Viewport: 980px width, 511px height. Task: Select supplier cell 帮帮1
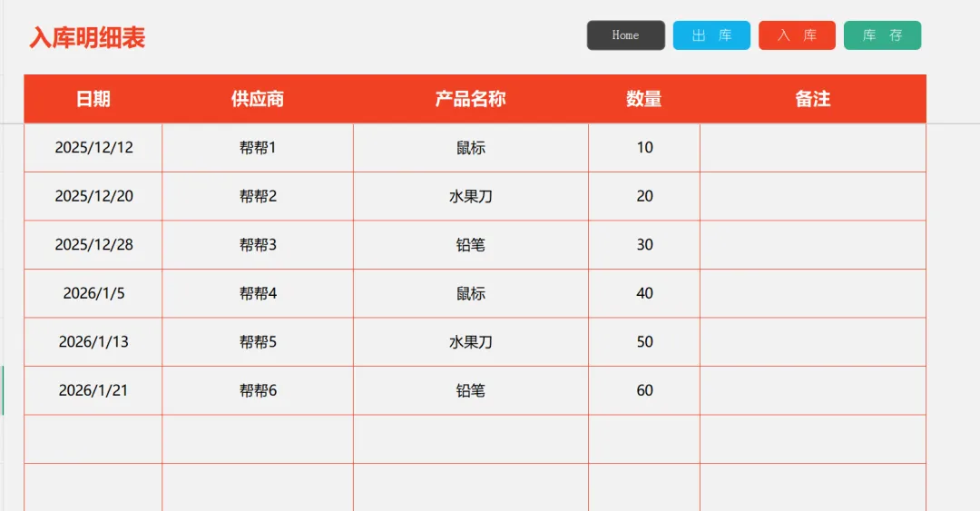(258, 148)
